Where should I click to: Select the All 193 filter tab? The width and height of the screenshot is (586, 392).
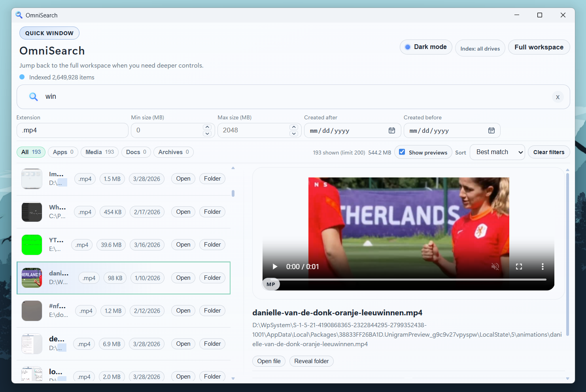[x=31, y=152]
